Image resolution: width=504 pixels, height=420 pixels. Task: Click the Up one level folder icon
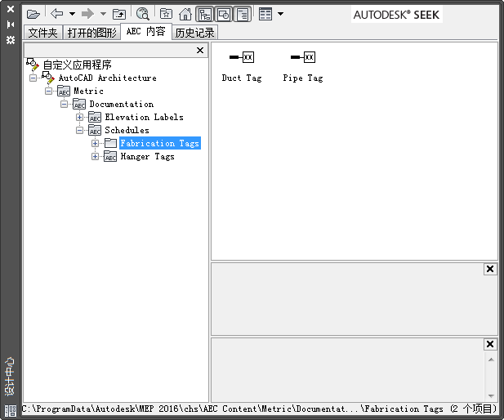pyautogui.click(x=119, y=14)
